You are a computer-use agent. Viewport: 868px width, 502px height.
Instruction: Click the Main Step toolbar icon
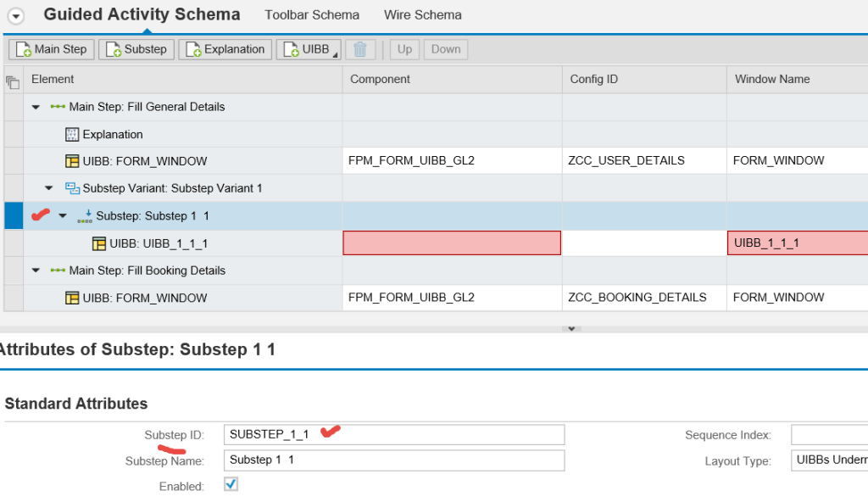[24, 49]
